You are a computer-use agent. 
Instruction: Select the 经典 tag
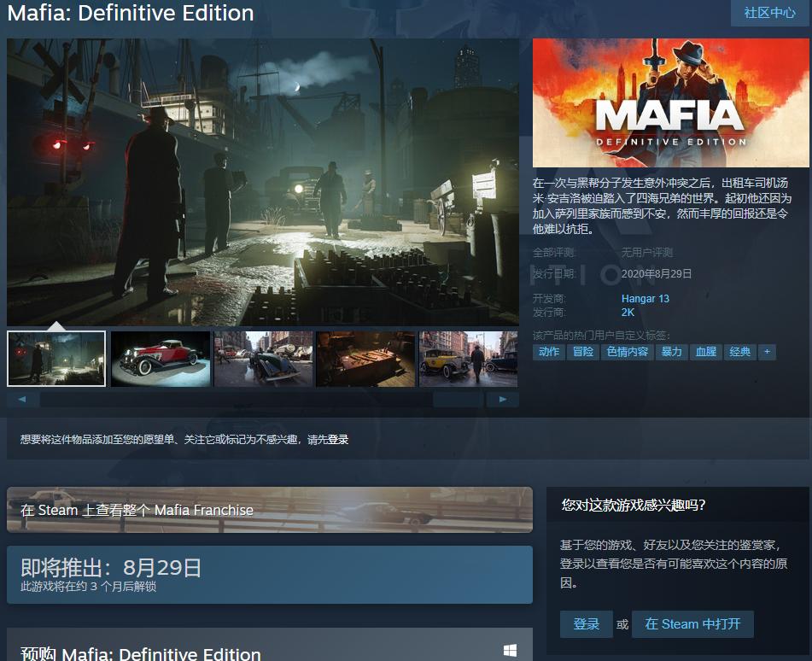pos(739,352)
